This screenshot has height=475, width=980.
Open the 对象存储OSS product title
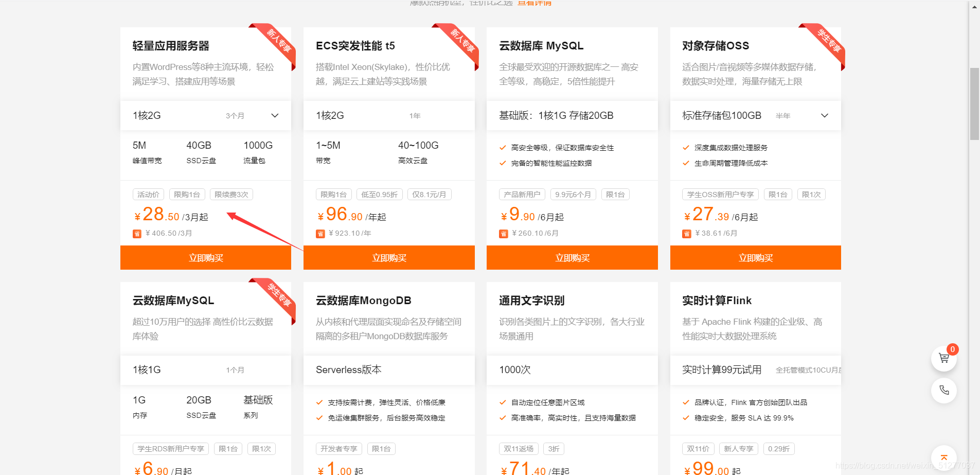pos(716,46)
